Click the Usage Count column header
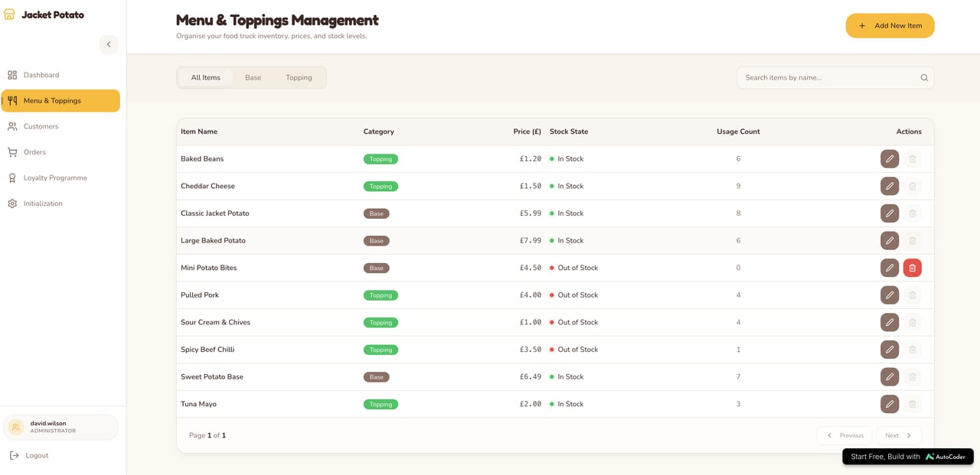 [738, 132]
